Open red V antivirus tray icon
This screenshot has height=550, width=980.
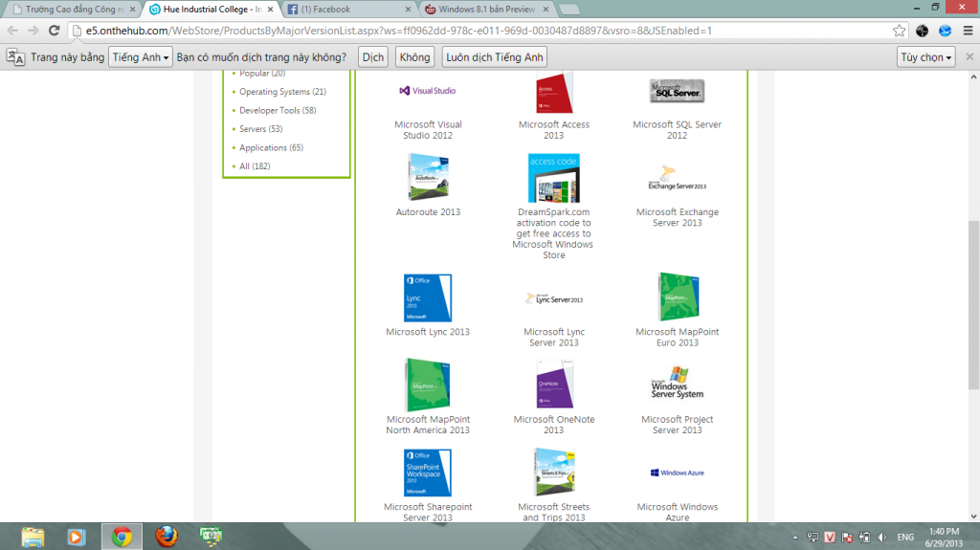coord(830,537)
